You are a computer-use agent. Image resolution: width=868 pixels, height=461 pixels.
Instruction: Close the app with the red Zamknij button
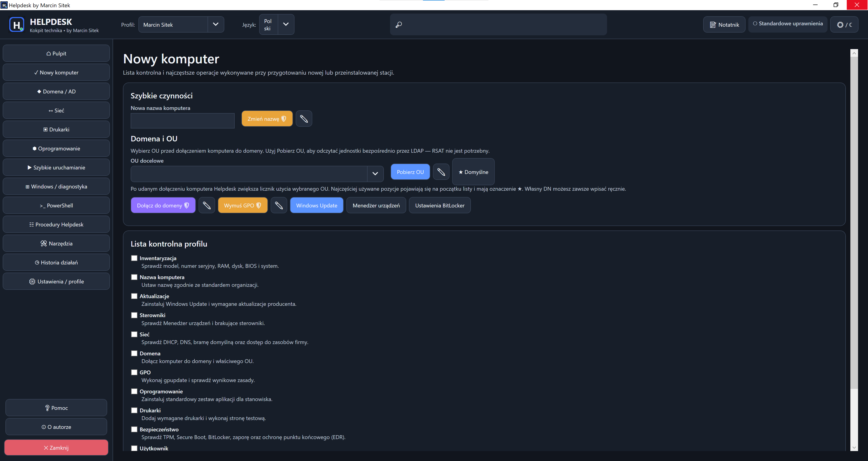(56, 447)
